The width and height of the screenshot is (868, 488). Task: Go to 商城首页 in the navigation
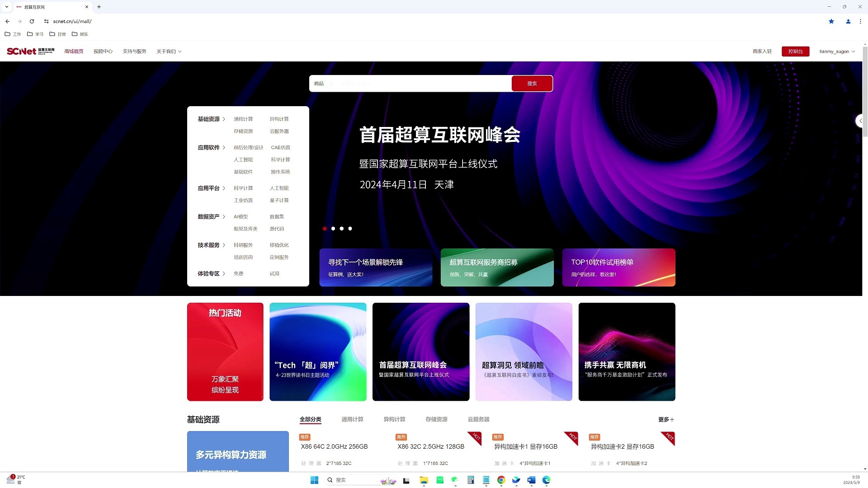pos(74,52)
